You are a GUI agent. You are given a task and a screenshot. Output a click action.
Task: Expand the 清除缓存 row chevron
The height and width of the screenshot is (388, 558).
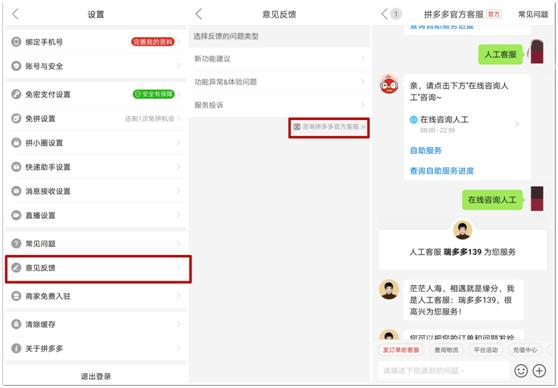coord(179,324)
